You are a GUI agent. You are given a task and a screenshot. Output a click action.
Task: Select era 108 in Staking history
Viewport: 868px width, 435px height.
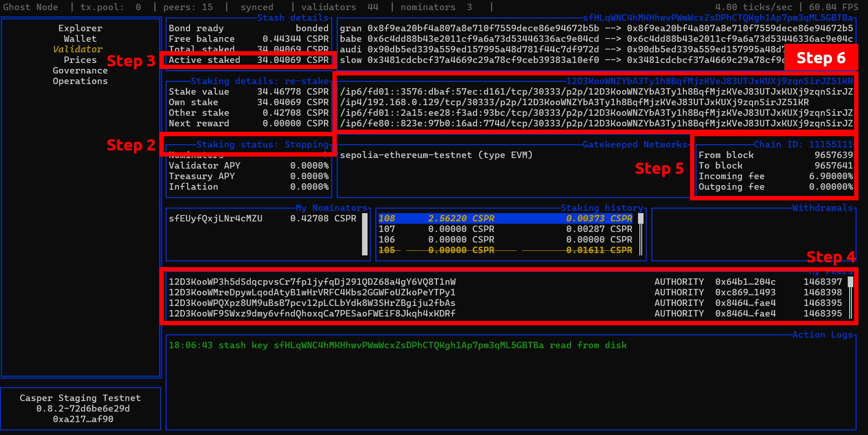tap(505, 219)
